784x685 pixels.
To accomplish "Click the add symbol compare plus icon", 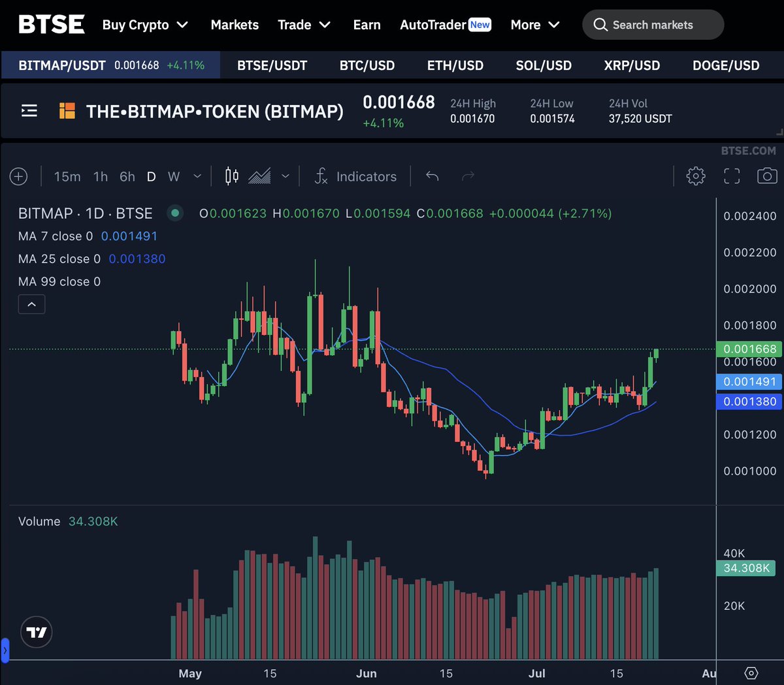I will [19, 176].
